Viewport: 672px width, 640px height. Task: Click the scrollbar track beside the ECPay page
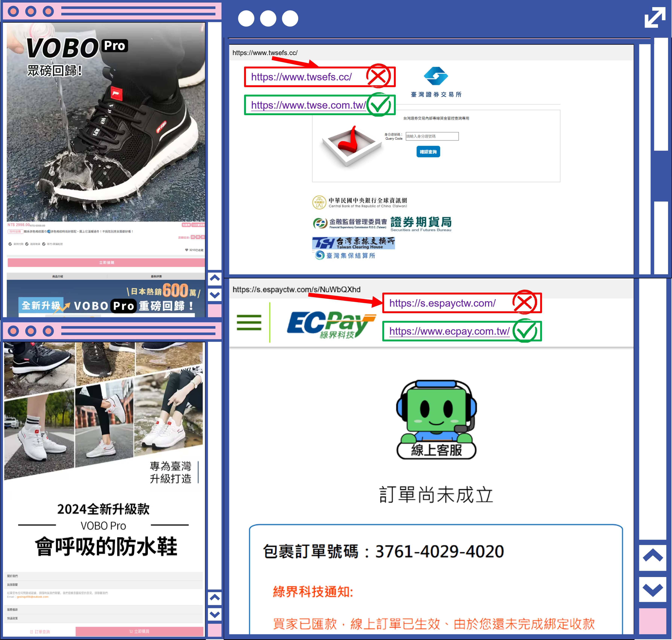[x=653, y=409]
